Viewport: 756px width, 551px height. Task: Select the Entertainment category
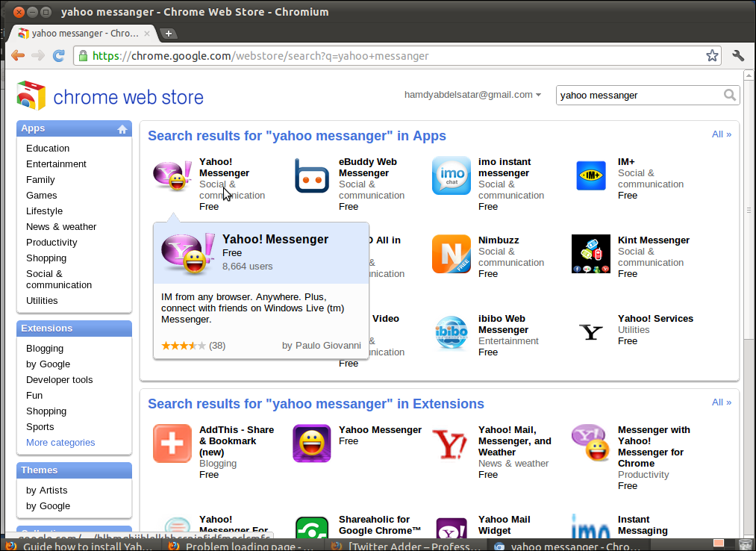pyautogui.click(x=56, y=164)
